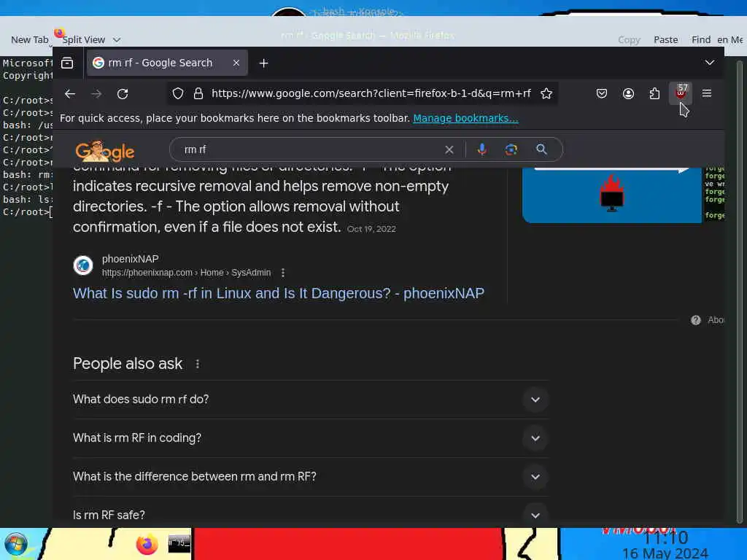Viewport: 747px width, 560px height.
Task: List all tabs dropdown in Firefox
Action: point(709,63)
